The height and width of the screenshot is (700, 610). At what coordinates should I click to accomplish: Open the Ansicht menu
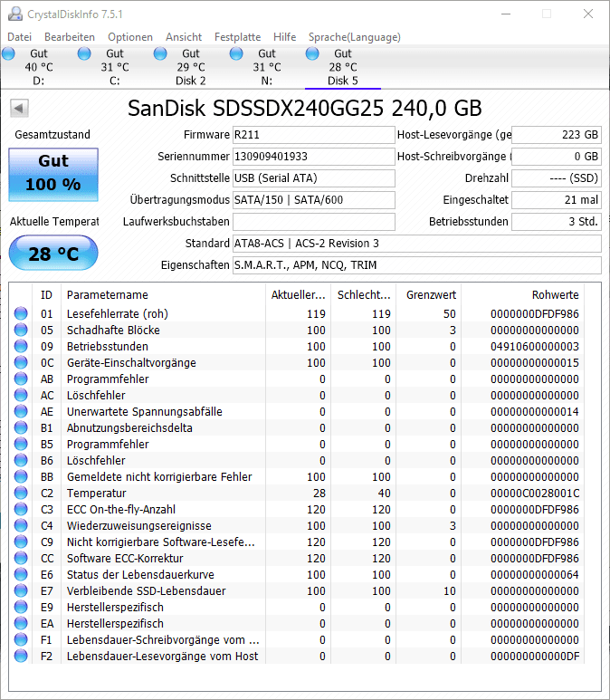click(184, 37)
